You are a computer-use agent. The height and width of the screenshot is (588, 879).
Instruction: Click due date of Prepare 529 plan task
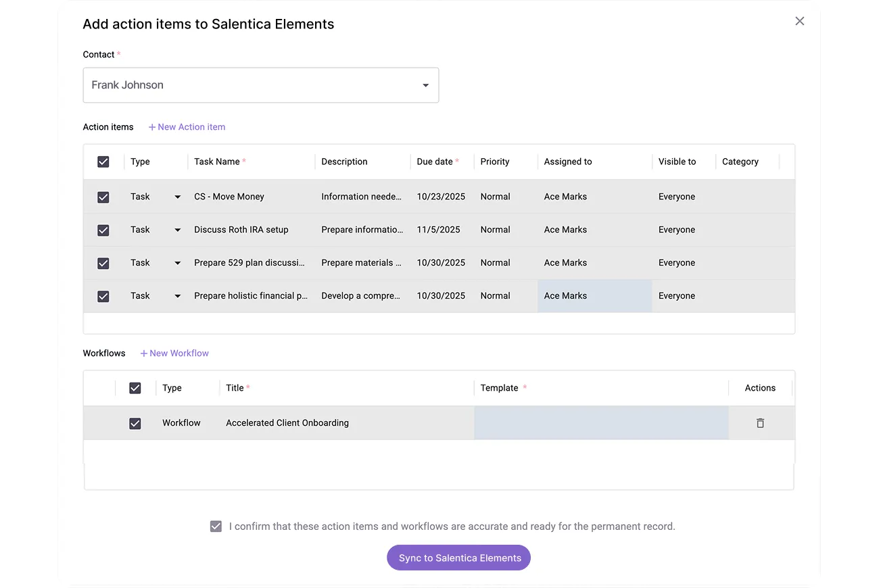(x=442, y=263)
